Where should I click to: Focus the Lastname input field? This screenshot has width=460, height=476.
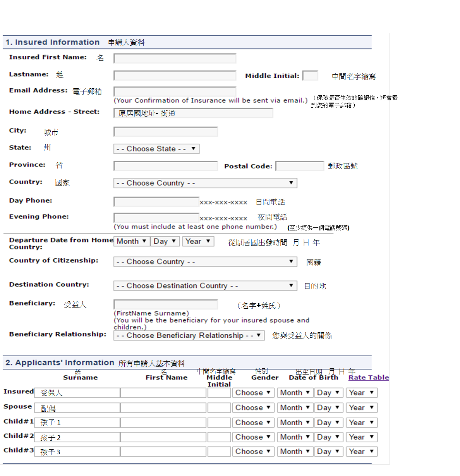coord(175,76)
